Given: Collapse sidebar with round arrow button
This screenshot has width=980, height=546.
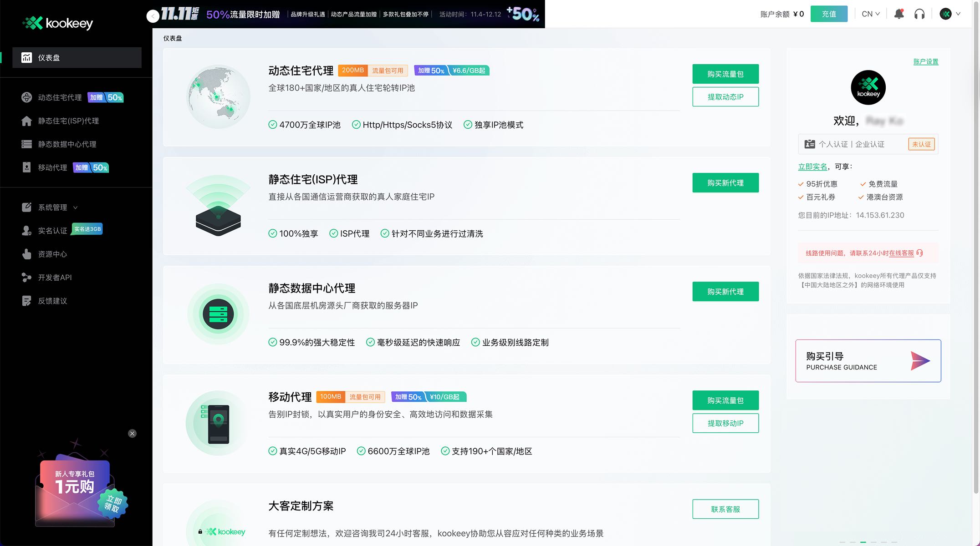Looking at the screenshot, I should pos(153,16).
